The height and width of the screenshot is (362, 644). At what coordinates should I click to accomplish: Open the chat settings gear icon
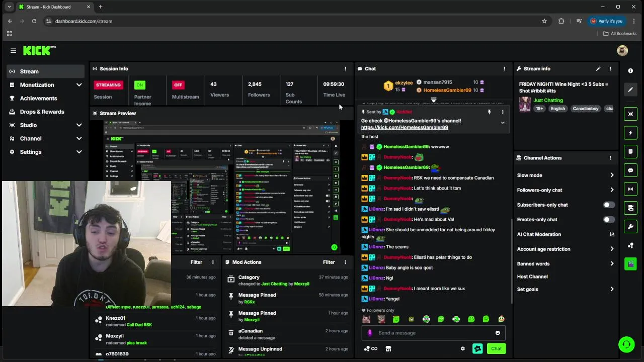click(x=463, y=349)
